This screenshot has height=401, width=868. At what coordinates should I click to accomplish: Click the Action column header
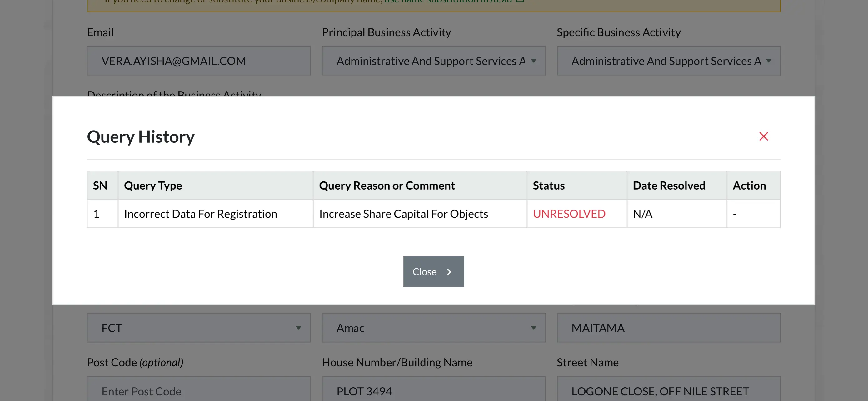[753, 186]
